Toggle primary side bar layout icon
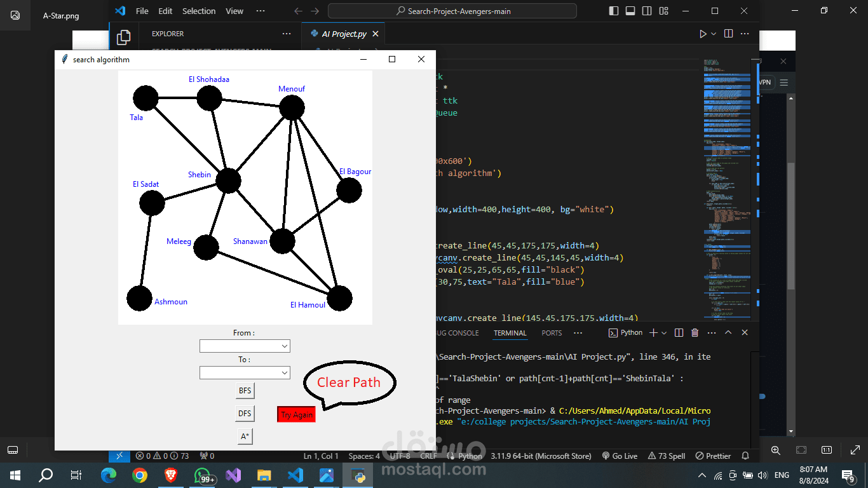868x488 pixels. pos(614,11)
